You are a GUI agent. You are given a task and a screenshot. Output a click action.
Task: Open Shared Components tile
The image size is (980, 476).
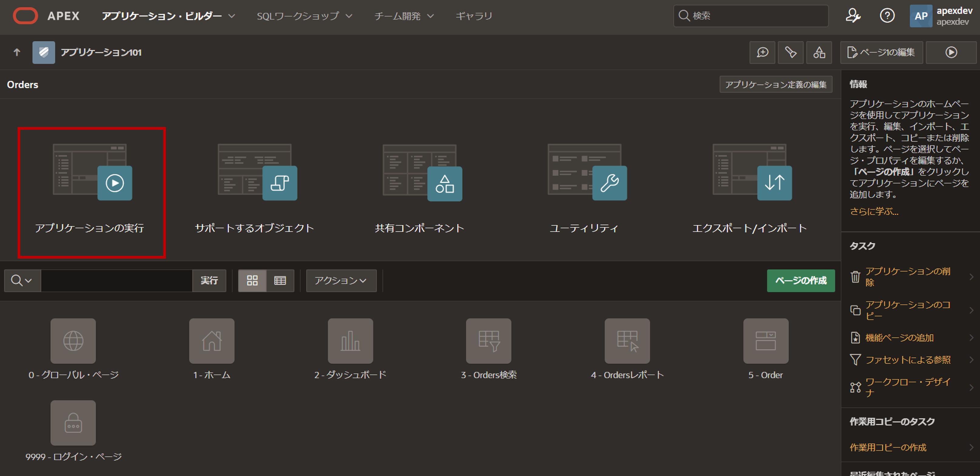click(x=444, y=183)
